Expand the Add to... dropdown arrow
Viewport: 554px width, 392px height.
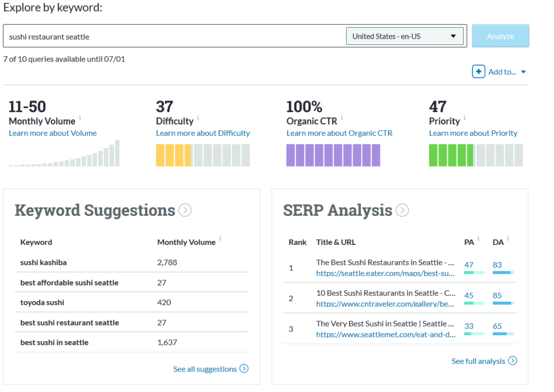[524, 72]
